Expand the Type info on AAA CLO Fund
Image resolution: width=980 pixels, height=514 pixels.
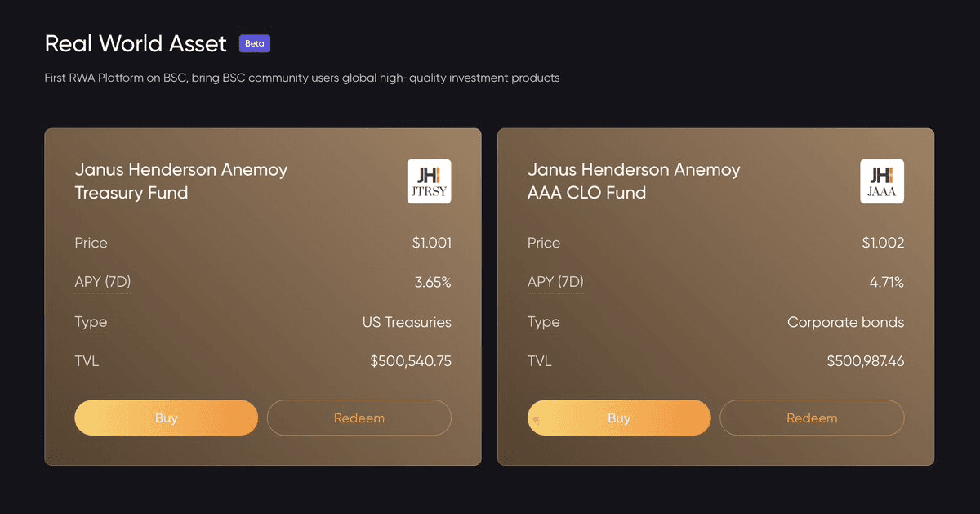coord(544,322)
